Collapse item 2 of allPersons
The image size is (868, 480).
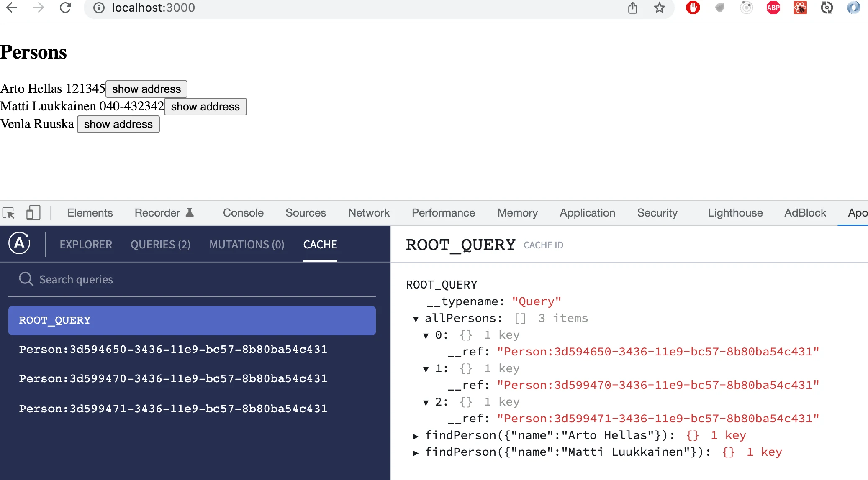pos(426,403)
